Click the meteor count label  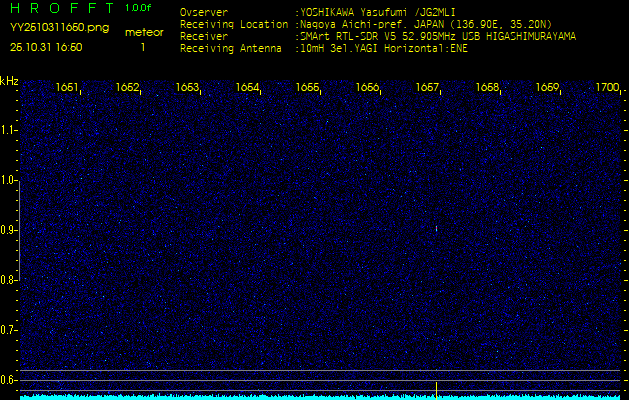point(143,32)
